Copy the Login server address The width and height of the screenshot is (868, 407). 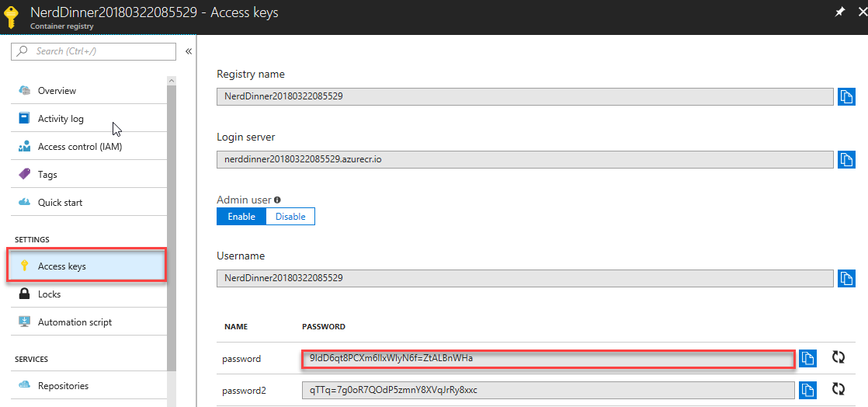[x=845, y=159]
